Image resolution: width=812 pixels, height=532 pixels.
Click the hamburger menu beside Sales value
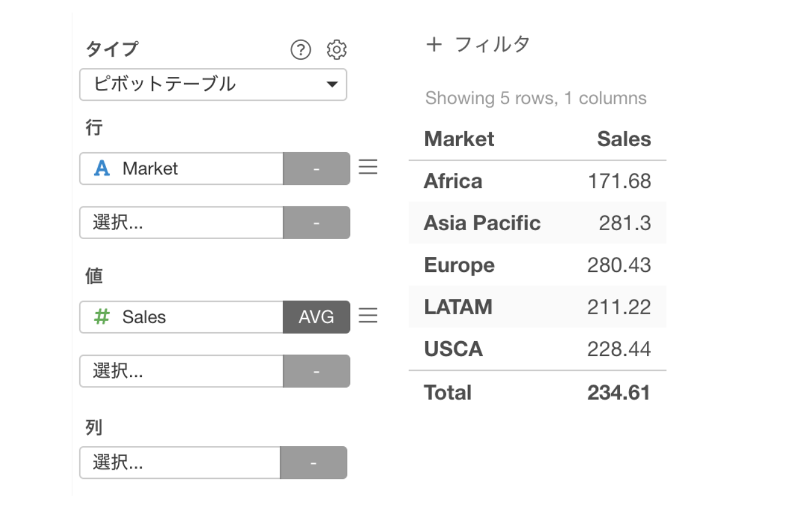coord(368,315)
